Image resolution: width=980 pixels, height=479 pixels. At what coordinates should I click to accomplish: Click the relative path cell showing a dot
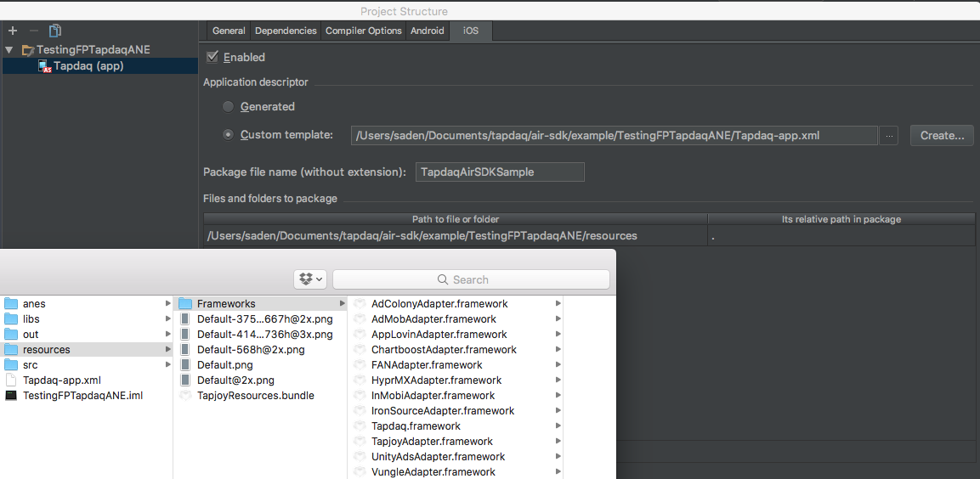[841, 236]
